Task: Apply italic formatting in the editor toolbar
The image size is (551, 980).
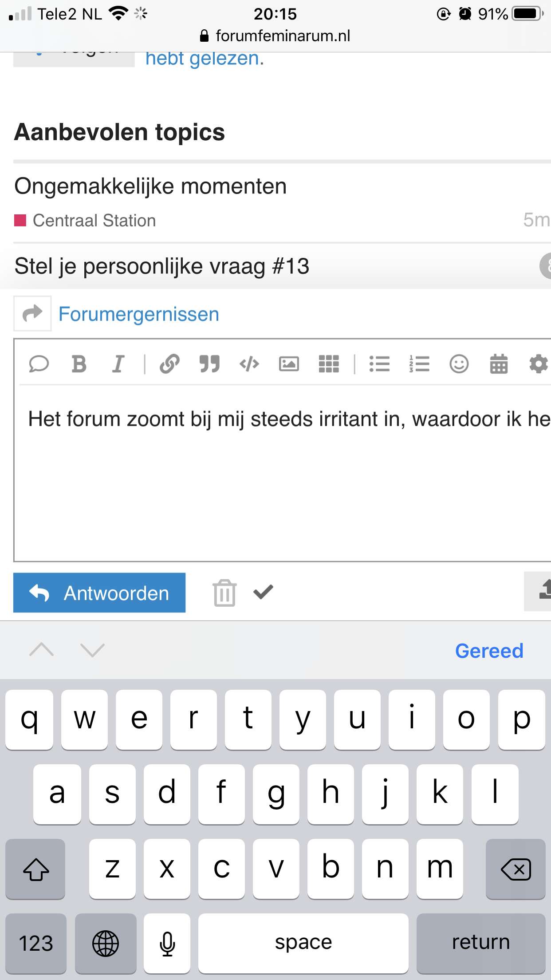Action: [118, 364]
